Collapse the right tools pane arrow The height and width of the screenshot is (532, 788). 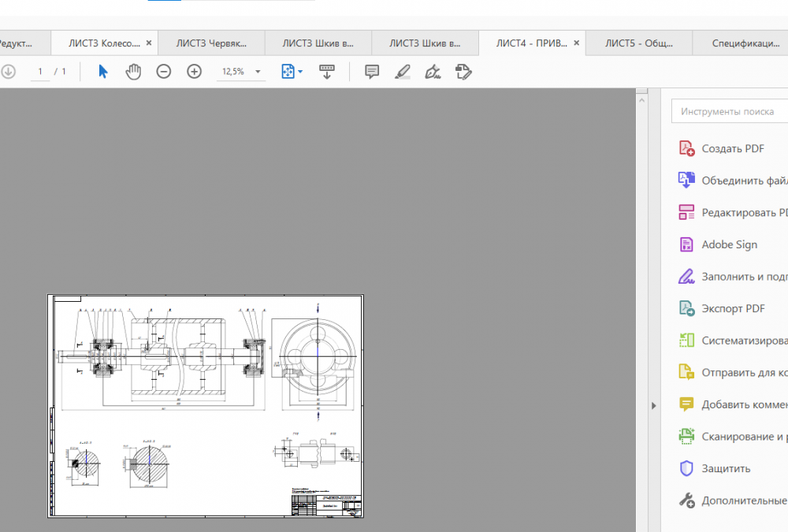[x=653, y=405]
